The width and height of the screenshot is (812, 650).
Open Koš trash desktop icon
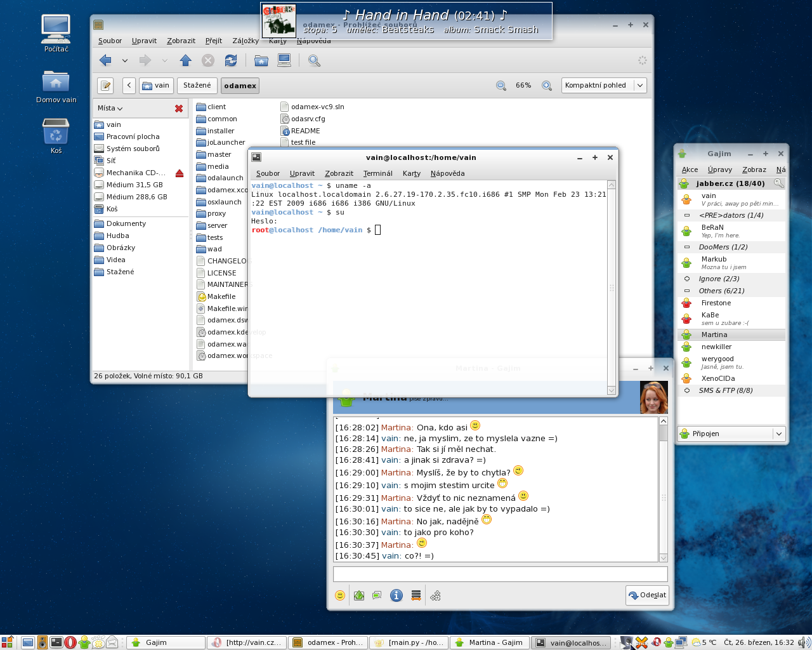pyautogui.click(x=56, y=136)
